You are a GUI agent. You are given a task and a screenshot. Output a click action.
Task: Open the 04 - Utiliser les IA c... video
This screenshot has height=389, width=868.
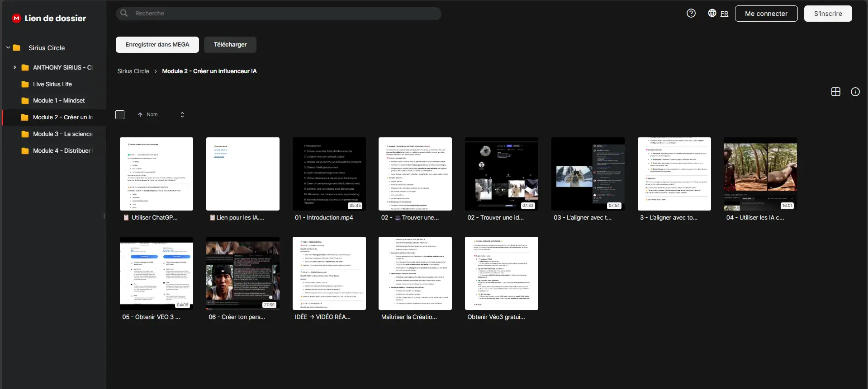coord(760,174)
